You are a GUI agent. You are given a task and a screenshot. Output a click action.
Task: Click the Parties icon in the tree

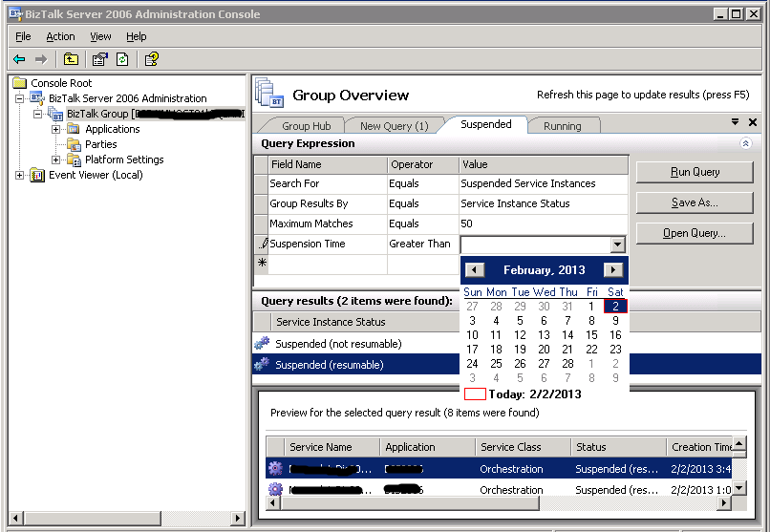pyautogui.click(x=74, y=144)
